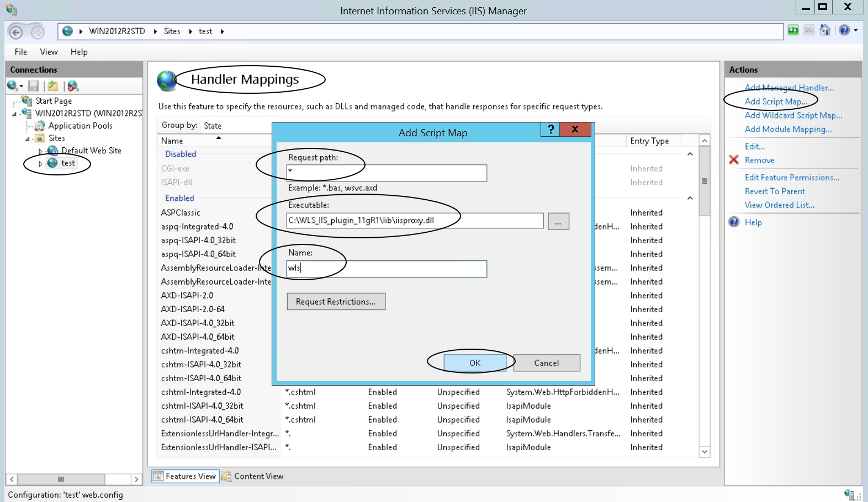Click into the Name text field
This screenshot has height=502, width=868.
coord(387,269)
